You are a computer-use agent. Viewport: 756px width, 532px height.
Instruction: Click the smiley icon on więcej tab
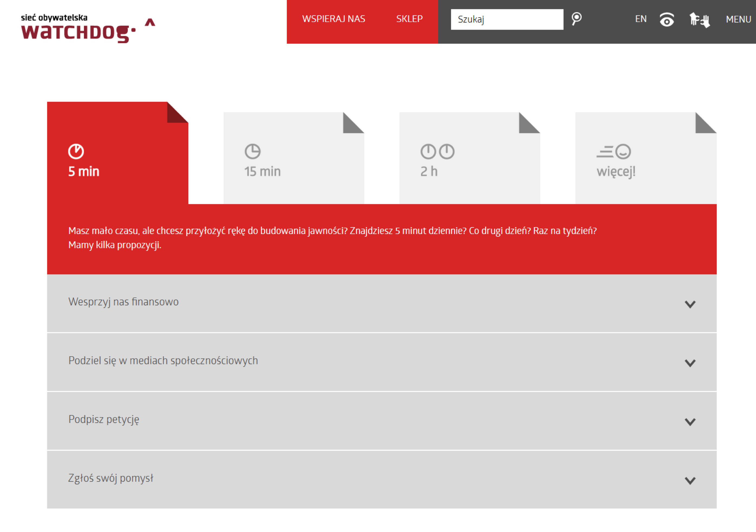623,151
